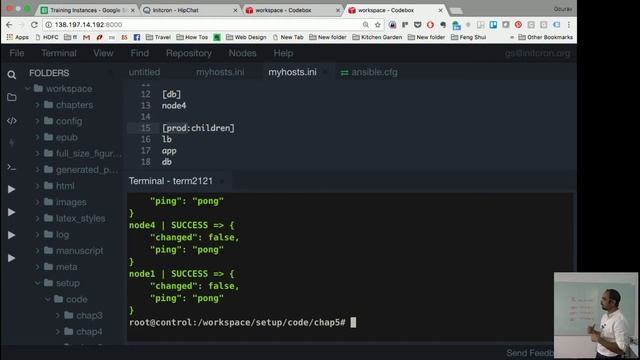Open the terminal prompt sidebar icon
Screen dimensions: 640x360
(12, 167)
